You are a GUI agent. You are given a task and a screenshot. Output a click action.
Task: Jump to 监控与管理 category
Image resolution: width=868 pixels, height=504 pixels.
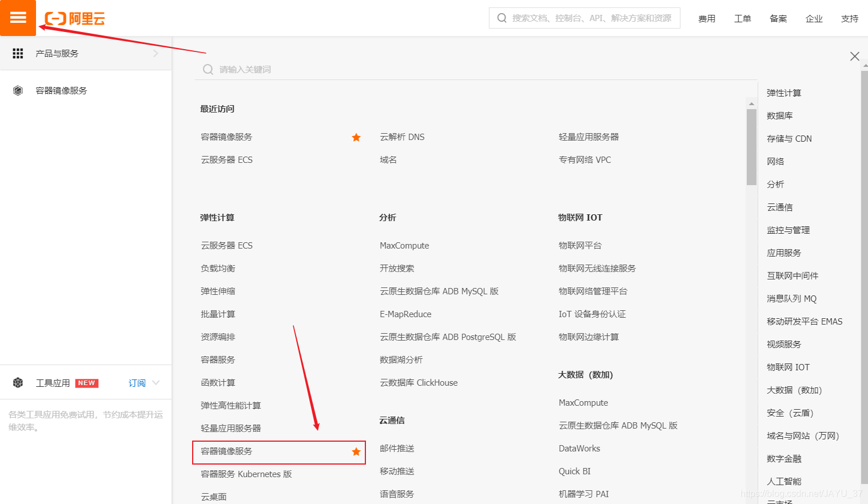[x=788, y=230]
